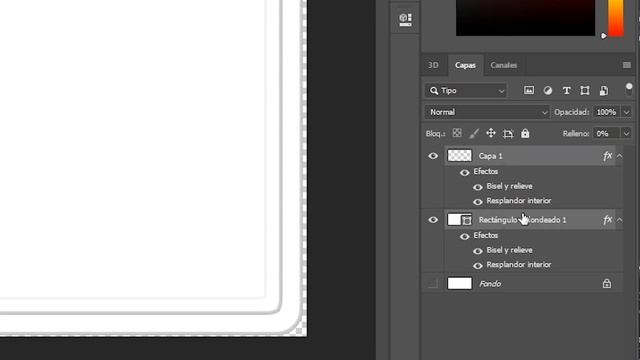Click the lock icon on Fondo layer
The height and width of the screenshot is (360, 640).
coord(607,283)
